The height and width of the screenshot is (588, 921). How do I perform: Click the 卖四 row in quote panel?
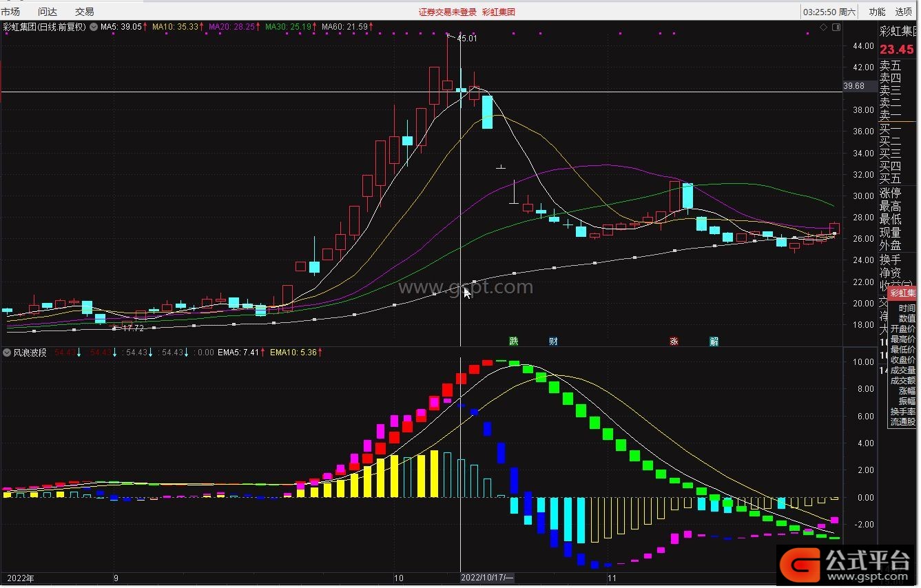click(890, 78)
